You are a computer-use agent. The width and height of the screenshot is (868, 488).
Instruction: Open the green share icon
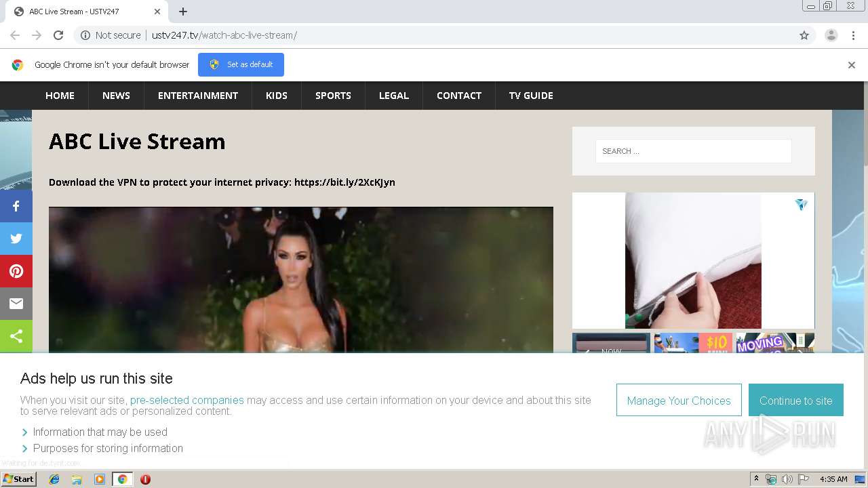(16, 336)
